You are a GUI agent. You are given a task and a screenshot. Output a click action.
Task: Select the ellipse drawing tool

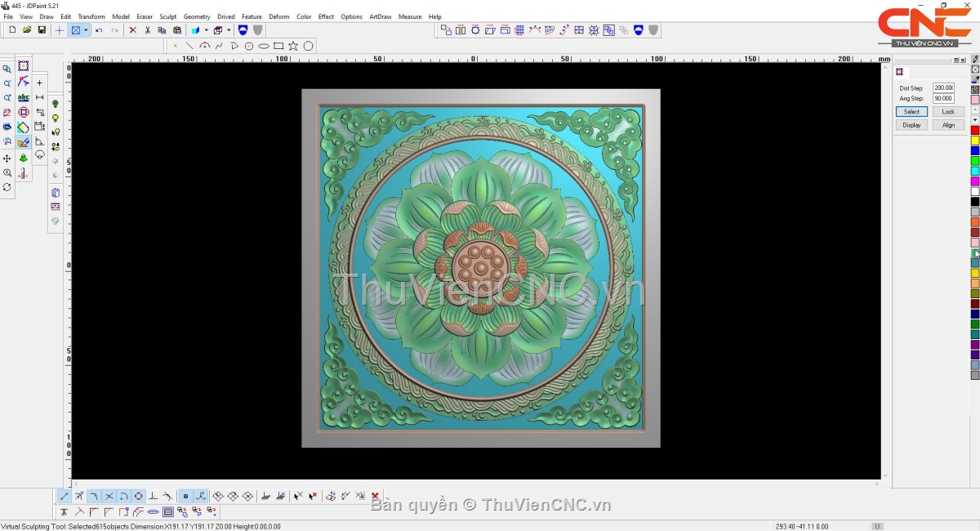(264, 47)
